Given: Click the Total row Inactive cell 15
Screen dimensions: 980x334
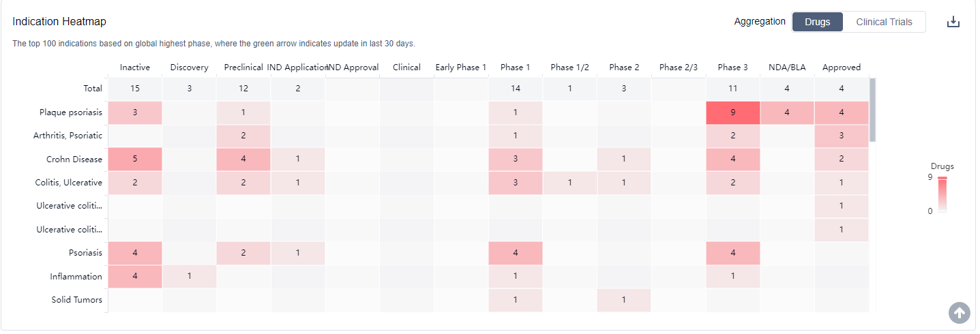Looking at the screenshot, I should point(135,89).
